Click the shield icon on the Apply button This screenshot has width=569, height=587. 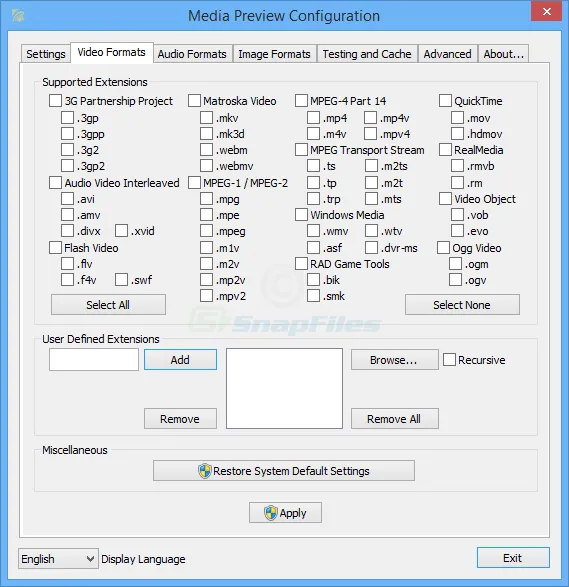click(x=270, y=513)
